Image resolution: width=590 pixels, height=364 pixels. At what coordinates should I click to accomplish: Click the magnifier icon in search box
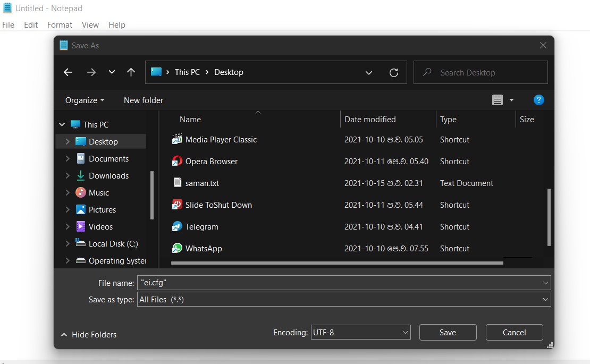pyautogui.click(x=427, y=72)
